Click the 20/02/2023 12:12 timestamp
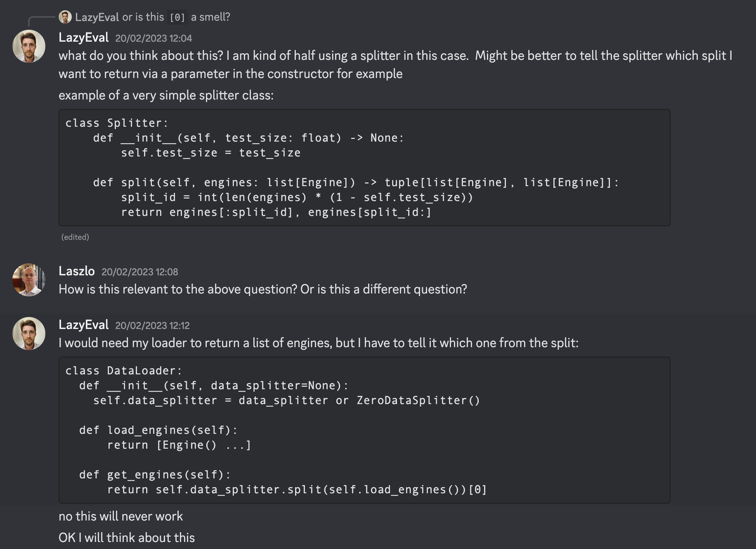Viewport: 756px width, 549px height. coord(152,326)
